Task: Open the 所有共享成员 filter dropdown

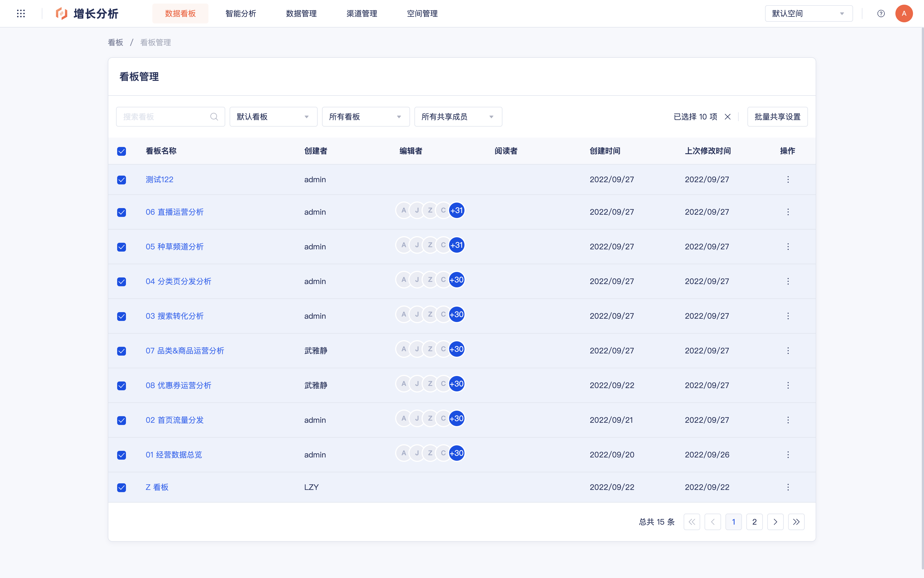Action: click(458, 117)
